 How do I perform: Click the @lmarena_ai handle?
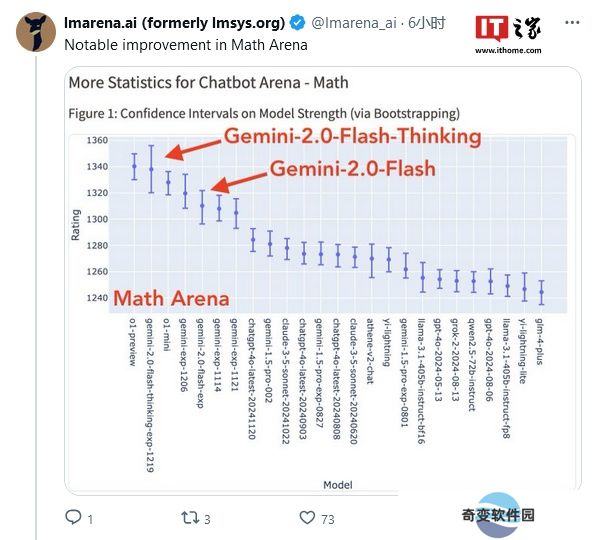(x=354, y=23)
